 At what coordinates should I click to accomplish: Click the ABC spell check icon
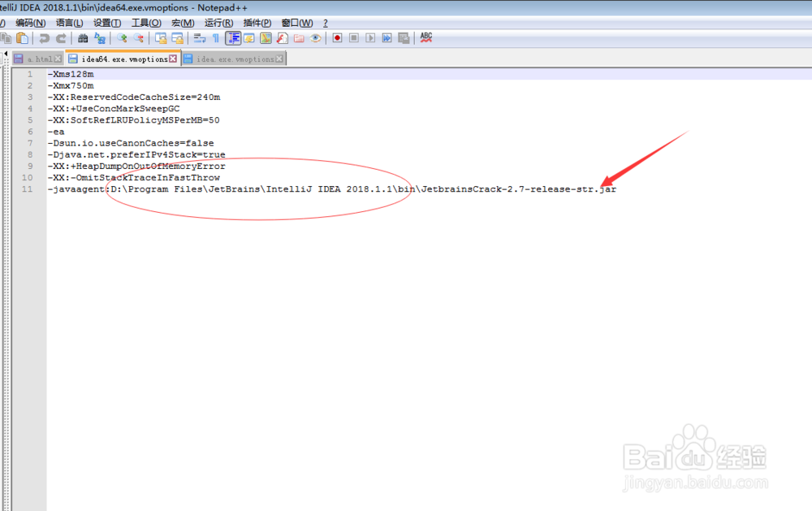click(x=426, y=38)
